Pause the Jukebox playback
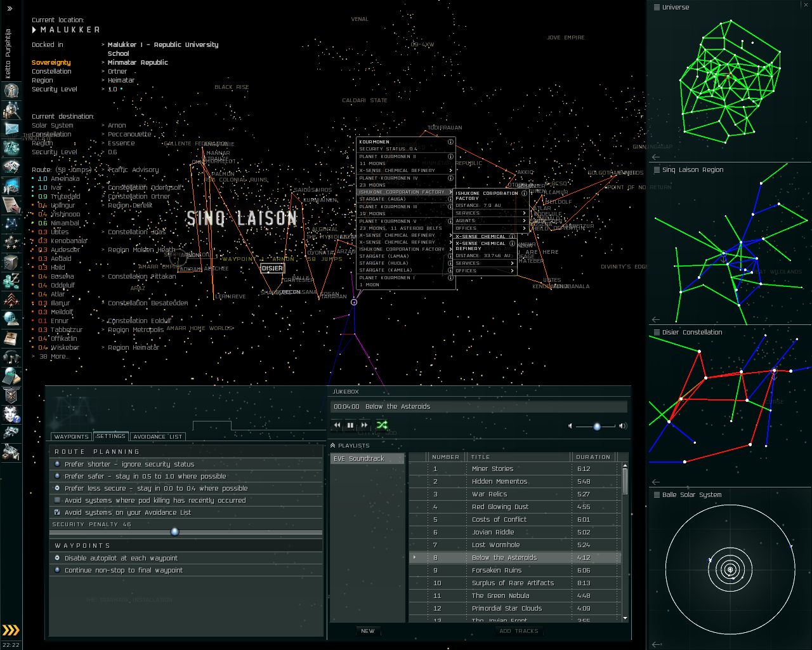 pyautogui.click(x=350, y=425)
